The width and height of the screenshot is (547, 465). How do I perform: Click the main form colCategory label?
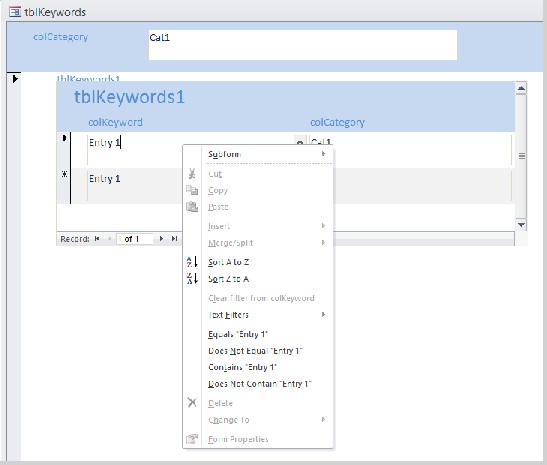pos(60,37)
